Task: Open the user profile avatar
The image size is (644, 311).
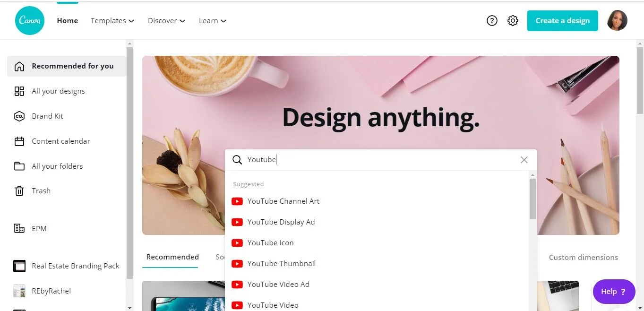Action: click(x=617, y=20)
